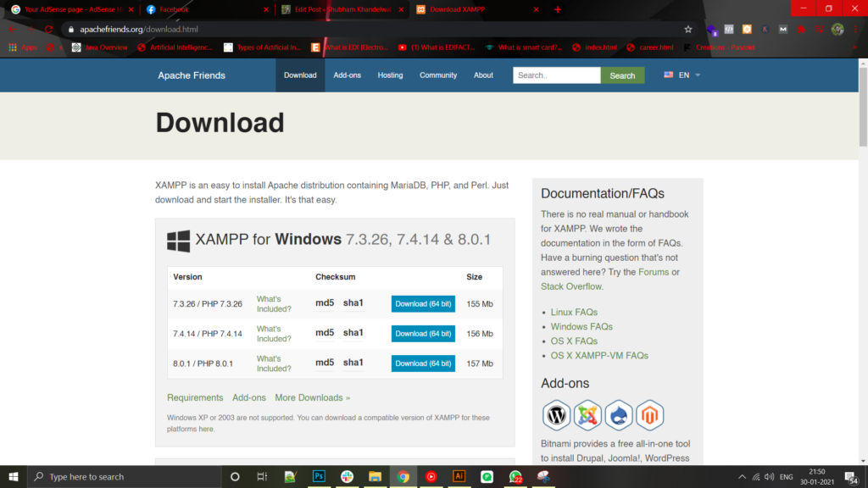Image resolution: width=868 pixels, height=488 pixels.
Task: Open the Forums link
Action: (x=654, y=272)
